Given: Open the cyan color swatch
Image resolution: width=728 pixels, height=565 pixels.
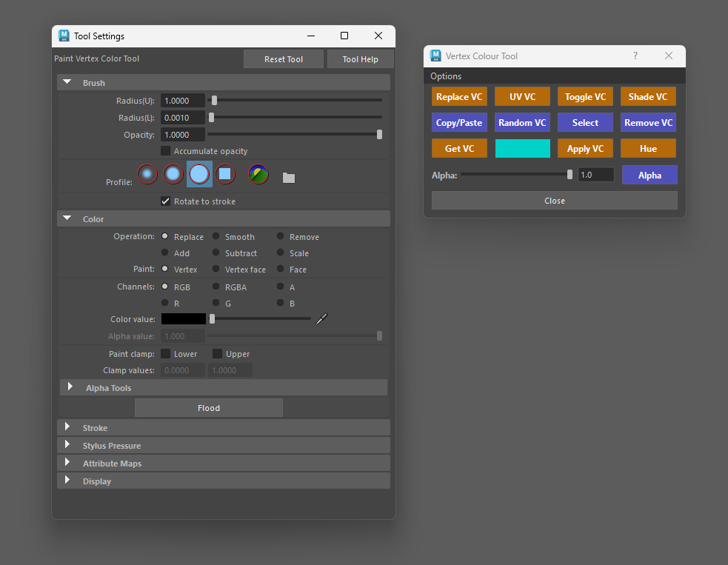Looking at the screenshot, I should (x=522, y=149).
